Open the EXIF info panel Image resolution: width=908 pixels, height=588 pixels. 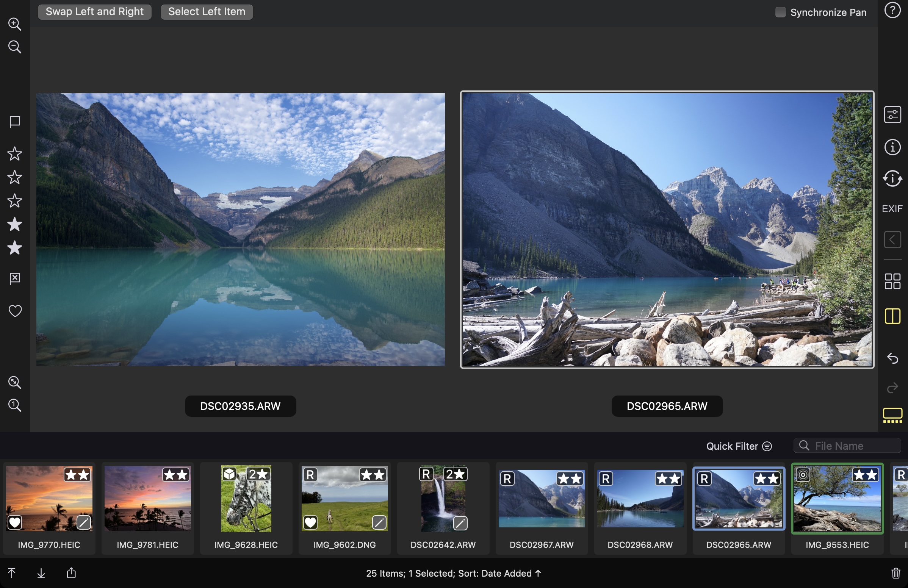pos(892,209)
